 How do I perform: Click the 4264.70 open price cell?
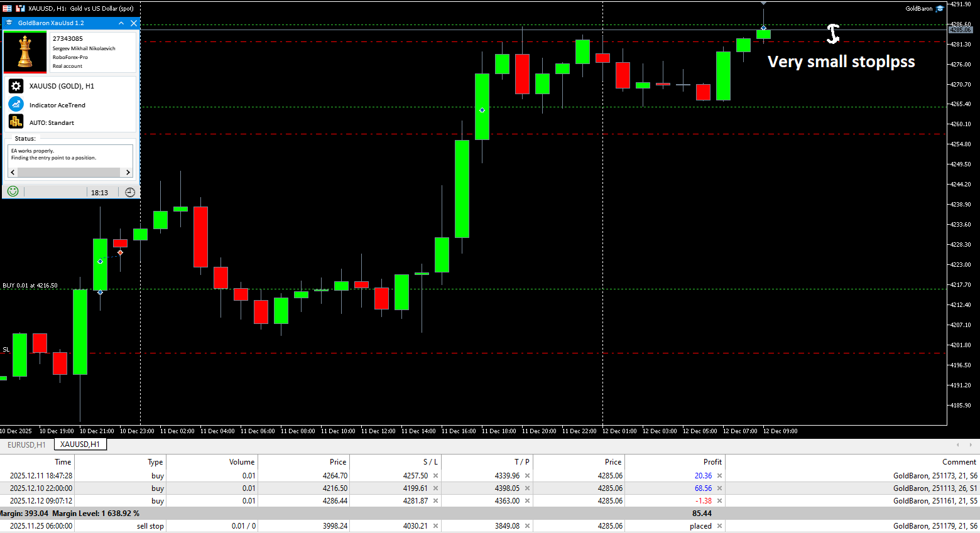pyautogui.click(x=335, y=476)
